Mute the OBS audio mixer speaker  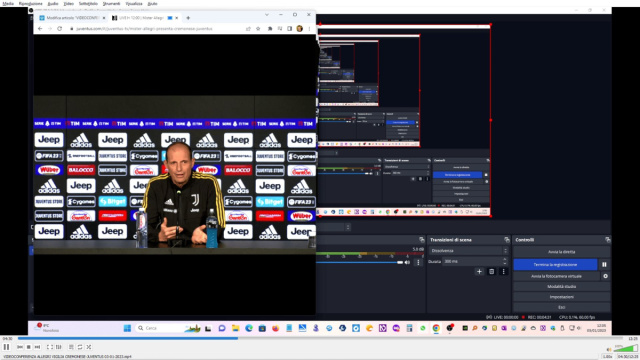(407, 262)
